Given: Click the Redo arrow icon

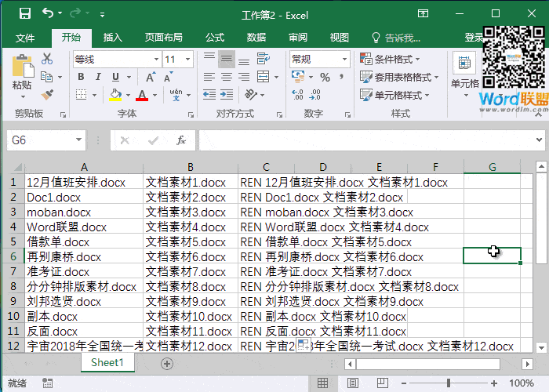Looking at the screenshot, I should (75, 13).
